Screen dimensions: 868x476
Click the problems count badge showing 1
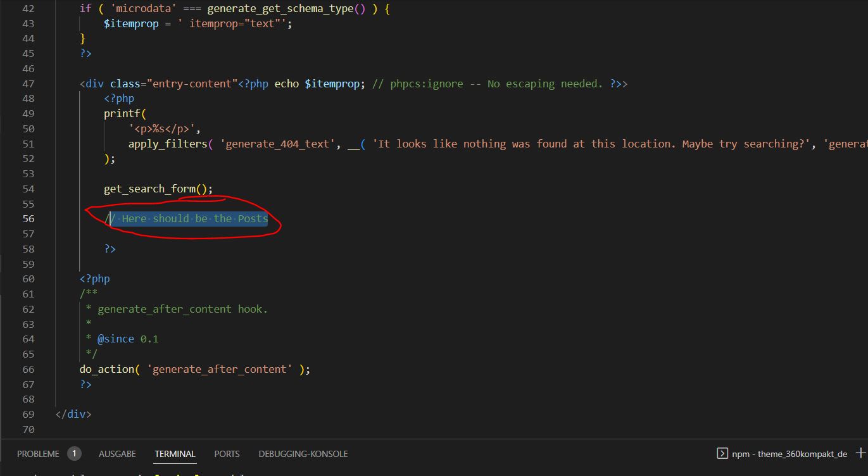coord(74,454)
